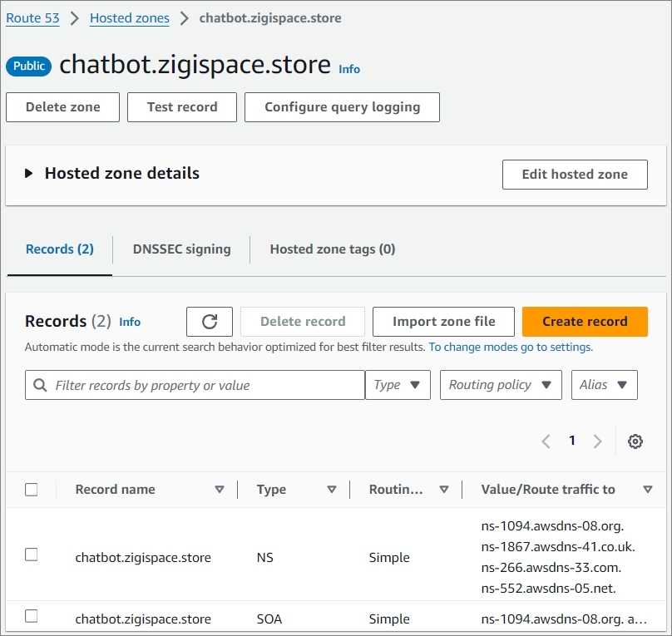The width and height of the screenshot is (672, 636).
Task: Click Import zone file button
Action: click(x=443, y=322)
